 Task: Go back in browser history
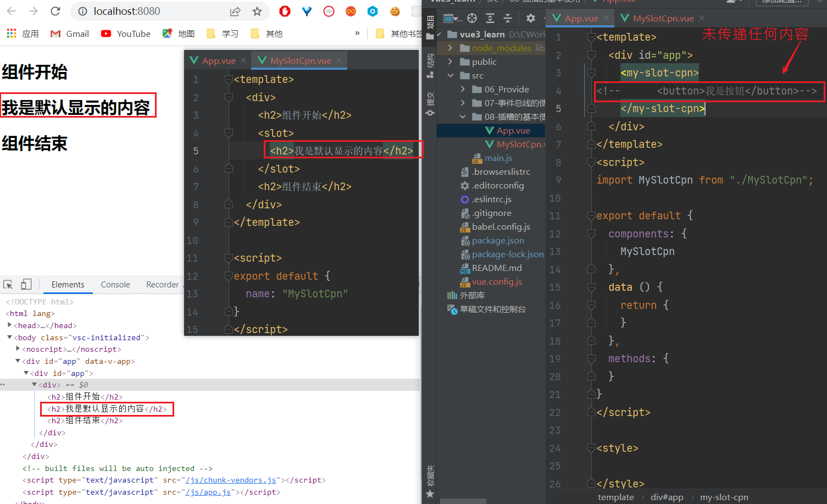pyautogui.click(x=11, y=11)
